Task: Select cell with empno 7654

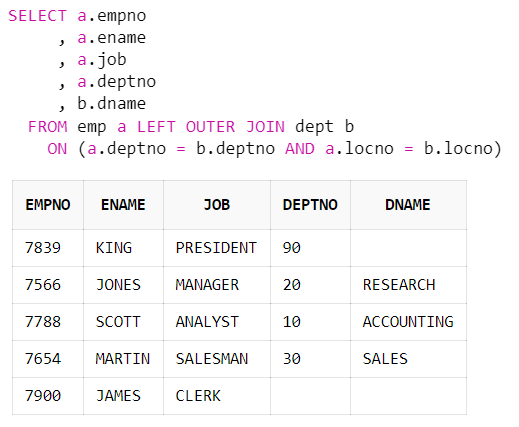Action: [48, 359]
